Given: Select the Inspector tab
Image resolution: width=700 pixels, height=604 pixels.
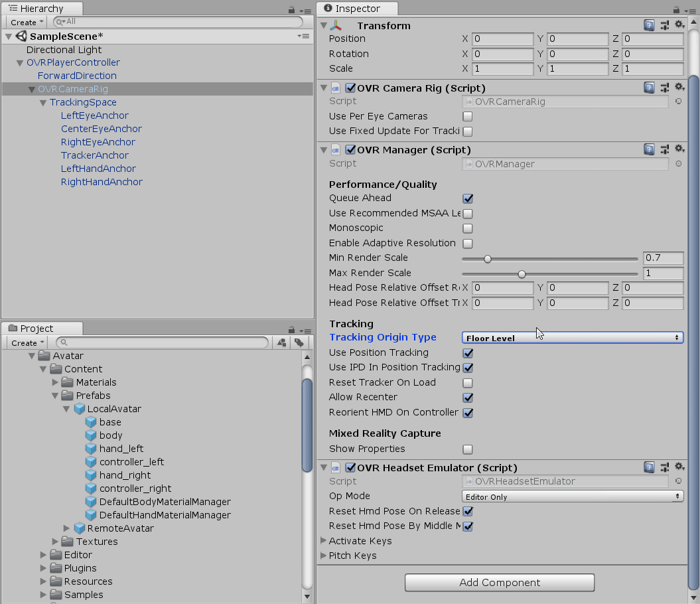Looking at the screenshot, I should [358, 9].
